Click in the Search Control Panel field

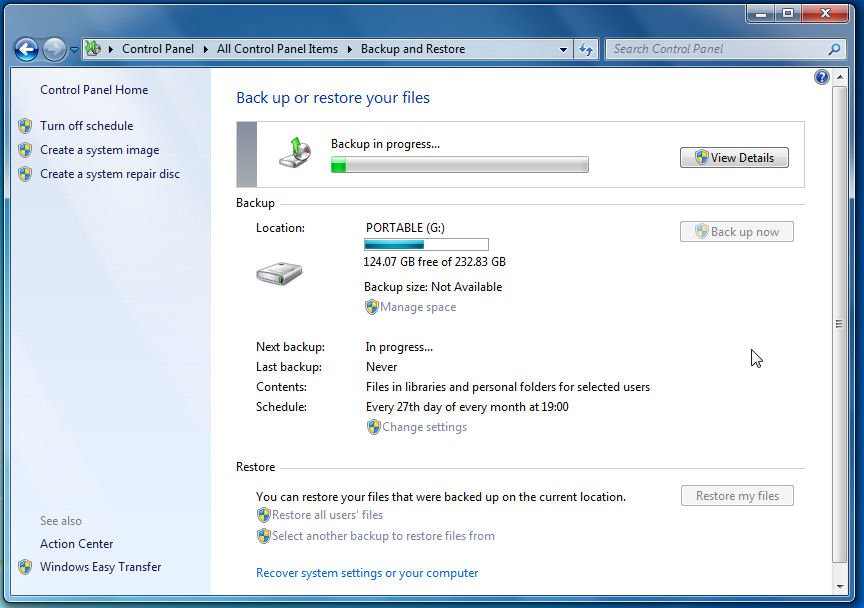coord(715,49)
